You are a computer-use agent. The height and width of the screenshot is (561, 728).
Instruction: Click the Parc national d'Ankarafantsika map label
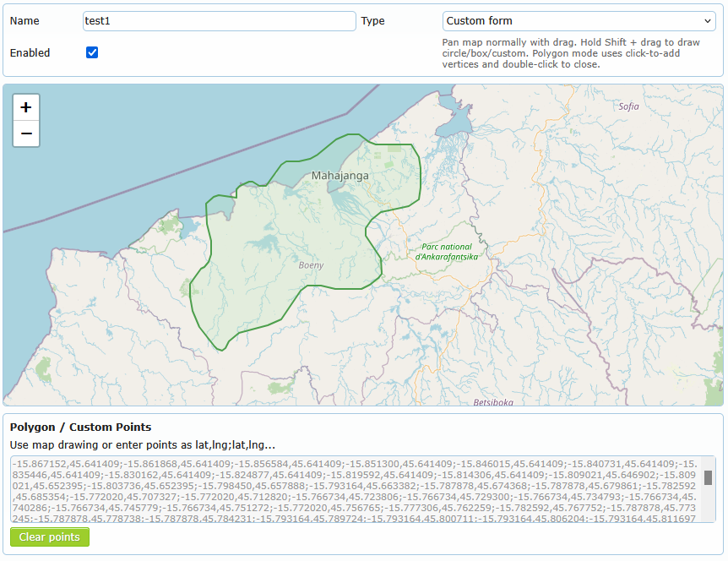[447, 252]
